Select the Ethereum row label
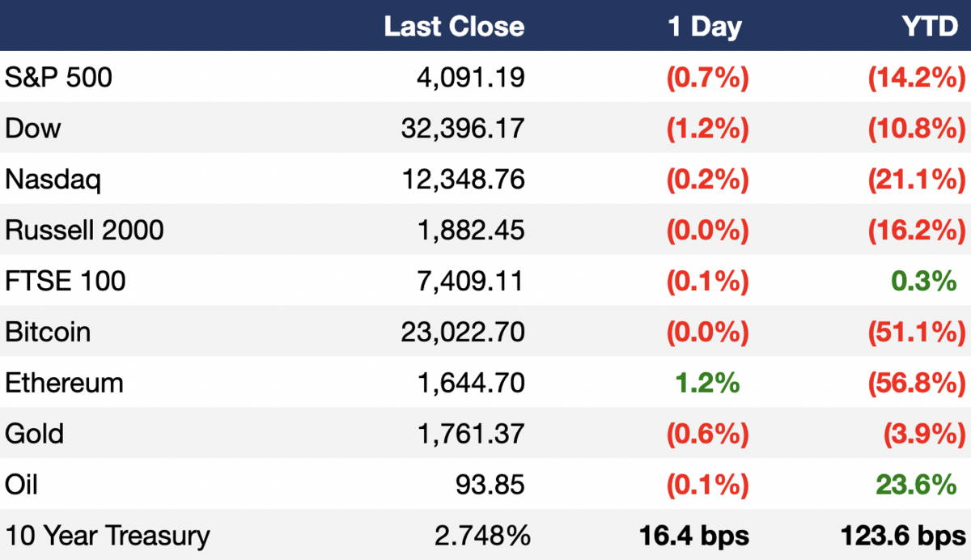The image size is (971, 560). pyautogui.click(x=65, y=383)
